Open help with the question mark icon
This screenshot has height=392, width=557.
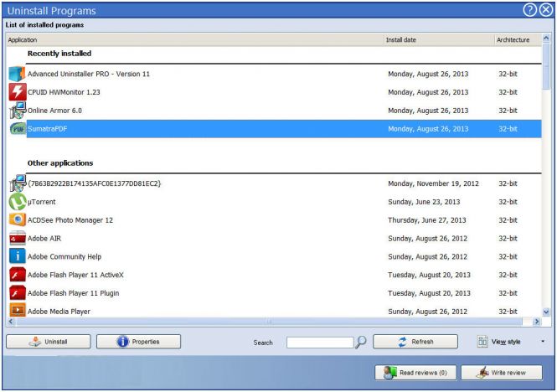529,10
